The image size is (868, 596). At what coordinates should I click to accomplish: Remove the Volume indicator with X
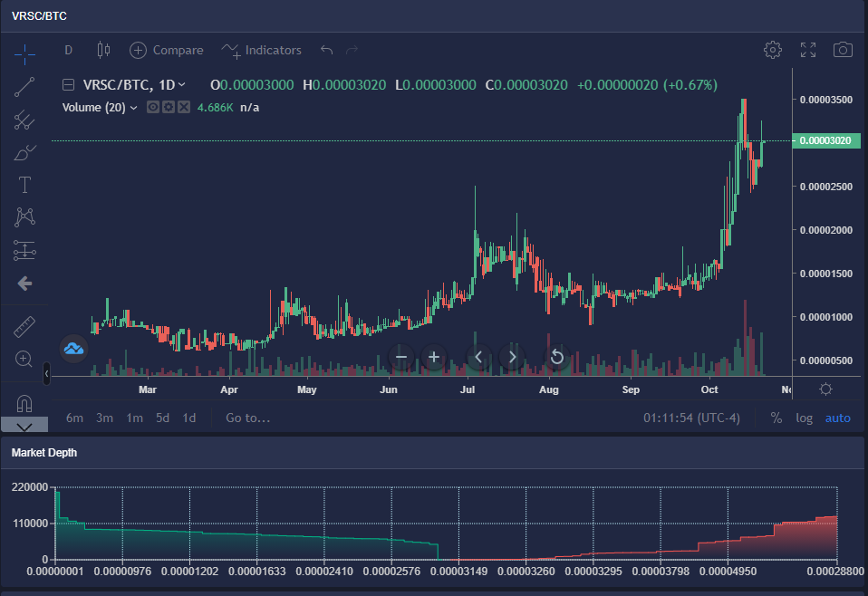[x=184, y=108]
